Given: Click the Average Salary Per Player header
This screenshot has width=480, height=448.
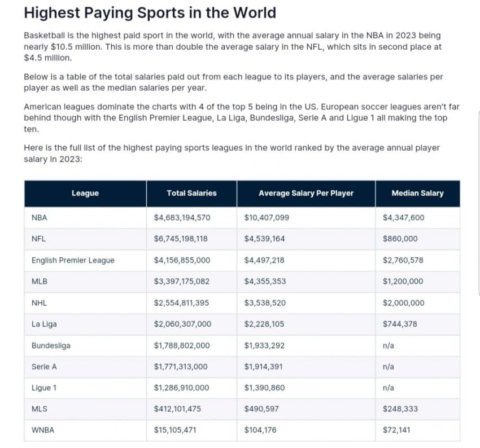Looking at the screenshot, I should click(x=306, y=194).
